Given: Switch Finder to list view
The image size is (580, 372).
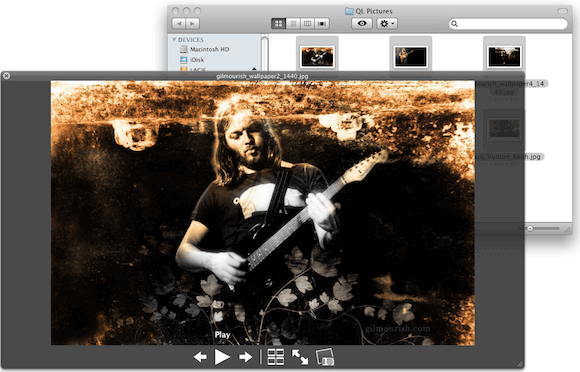Looking at the screenshot, I should 293,24.
